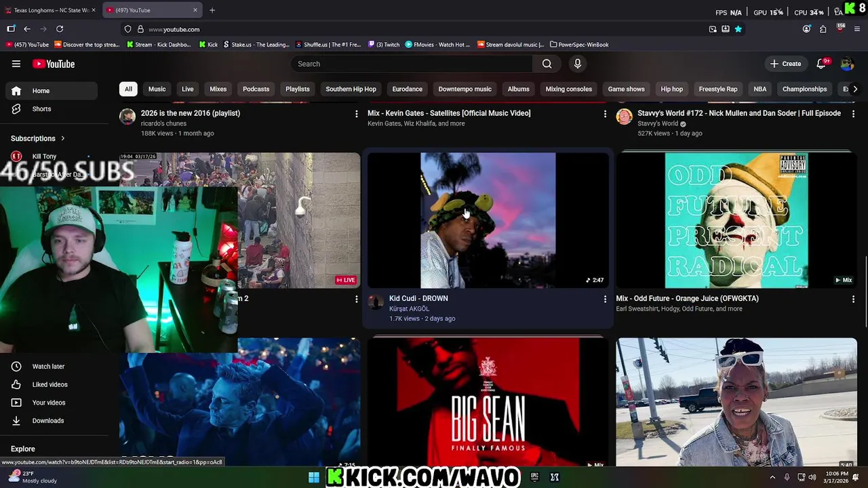Filter by Albums chip
This screenshot has width=868, height=488.
click(519, 89)
